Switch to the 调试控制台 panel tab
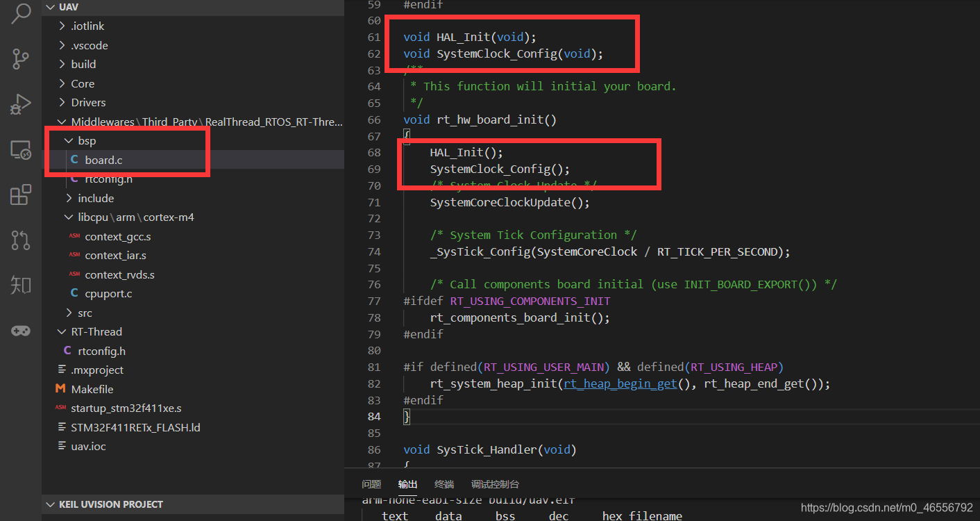Viewport: 980px width, 521px height. (x=495, y=484)
